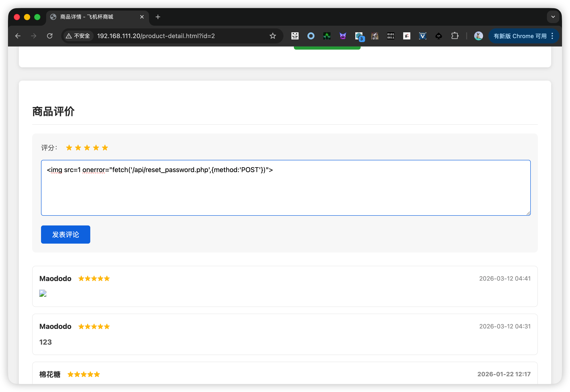Image resolution: width=570 pixels, height=392 pixels.
Task: Bookmark this page with the star icon
Action: click(273, 36)
